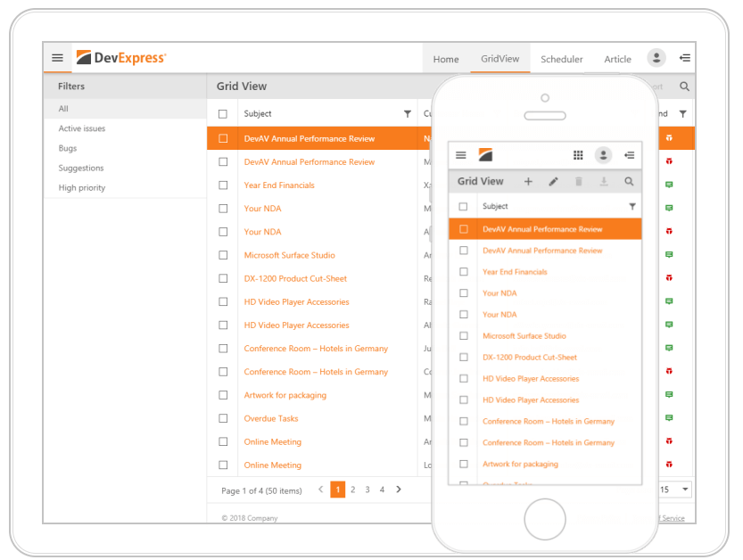Viewport: 743px width, 560px height.
Task: Check the Year End Financials row on phone
Action: 464,271
